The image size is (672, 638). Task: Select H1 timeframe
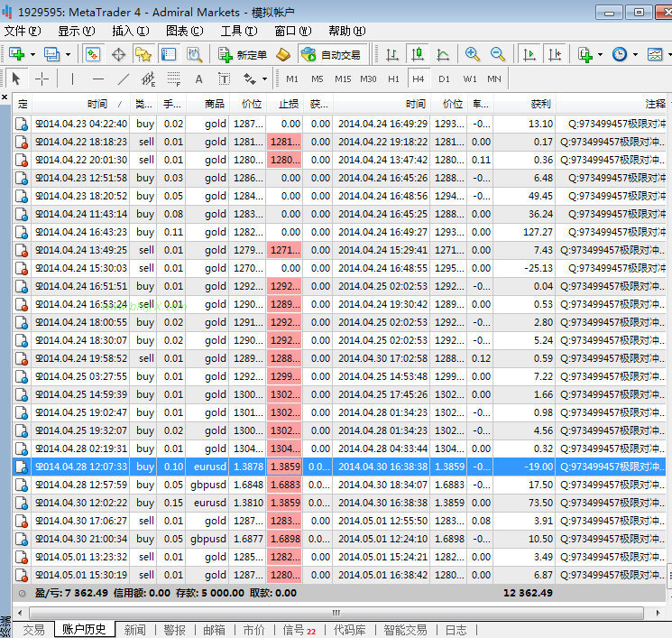click(x=393, y=79)
